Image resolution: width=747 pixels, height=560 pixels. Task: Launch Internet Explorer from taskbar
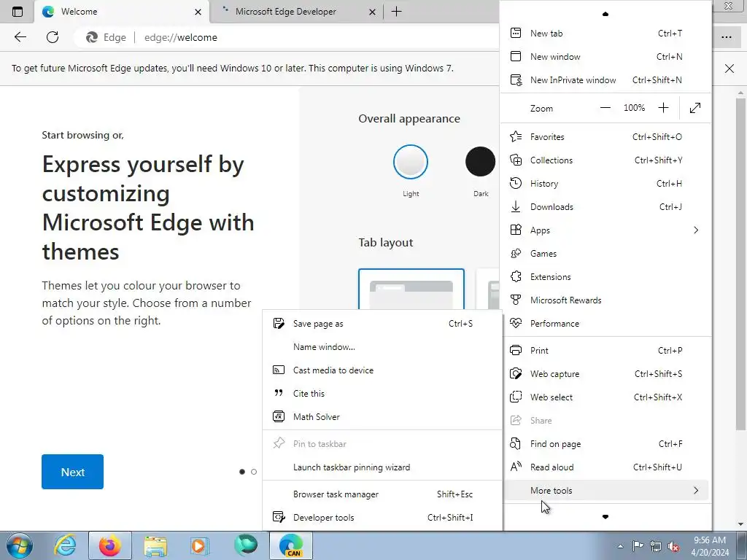click(65, 545)
